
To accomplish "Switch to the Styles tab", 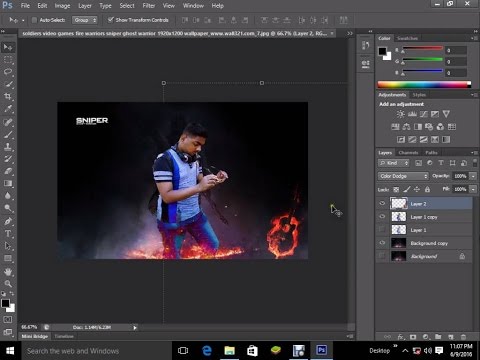I will 419,95.
